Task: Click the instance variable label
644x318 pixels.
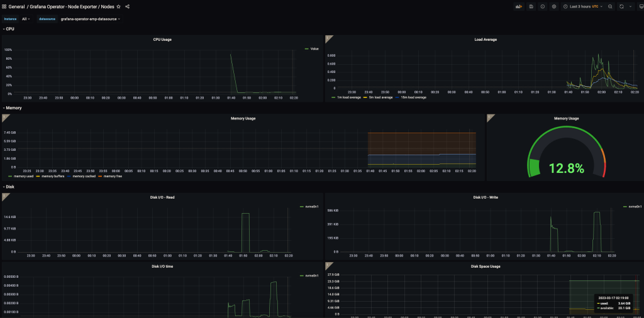Action: tap(10, 19)
